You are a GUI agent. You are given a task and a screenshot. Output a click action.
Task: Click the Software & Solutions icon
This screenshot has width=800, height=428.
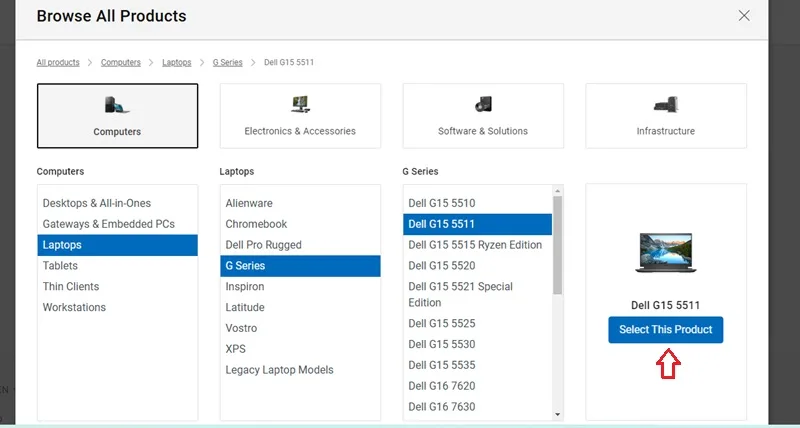click(483, 104)
